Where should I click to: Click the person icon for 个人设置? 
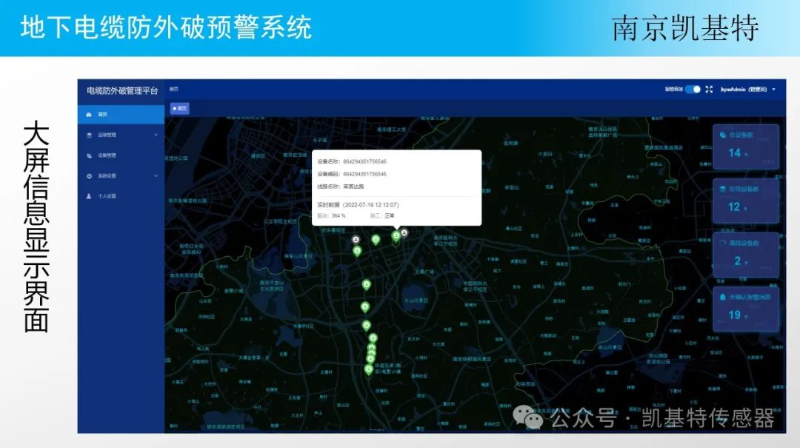pos(89,196)
